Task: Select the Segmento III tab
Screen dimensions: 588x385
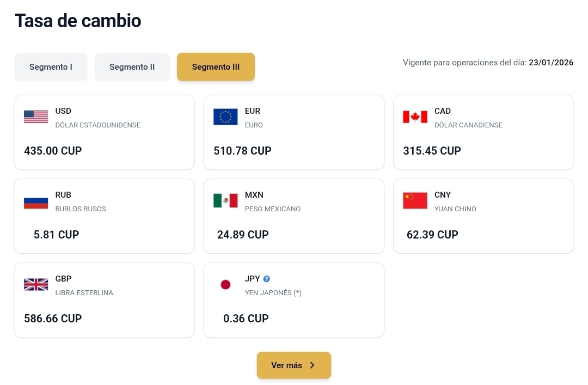Action: (x=216, y=67)
